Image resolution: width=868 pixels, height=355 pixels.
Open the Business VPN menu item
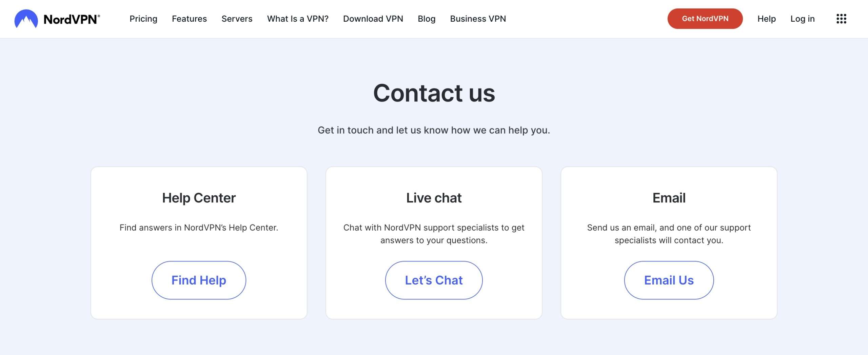pyautogui.click(x=478, y=19)
